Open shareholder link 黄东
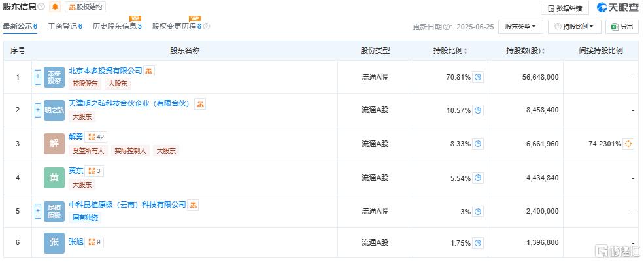644x262 pixels. 76,171
